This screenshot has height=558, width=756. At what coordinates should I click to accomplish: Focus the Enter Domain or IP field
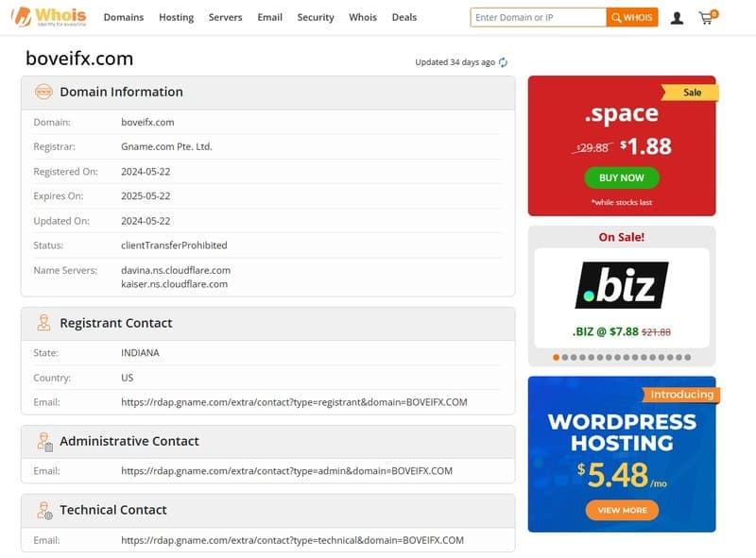point(538,17)
